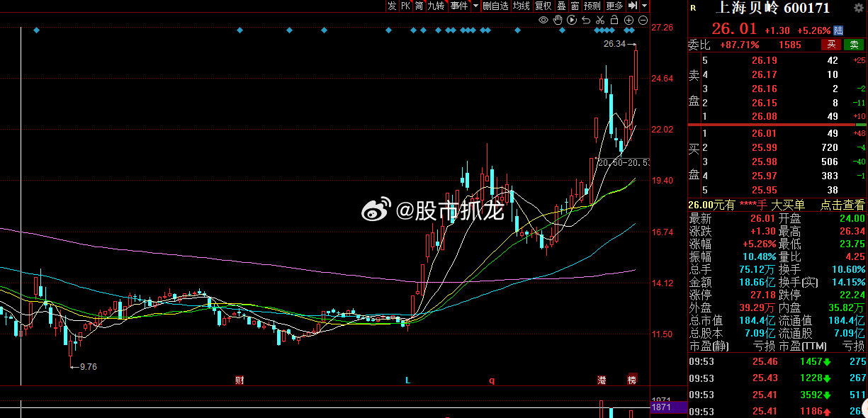Toggle 均线 moving average lines
The image size is (868, 418).
pos(522,6)
